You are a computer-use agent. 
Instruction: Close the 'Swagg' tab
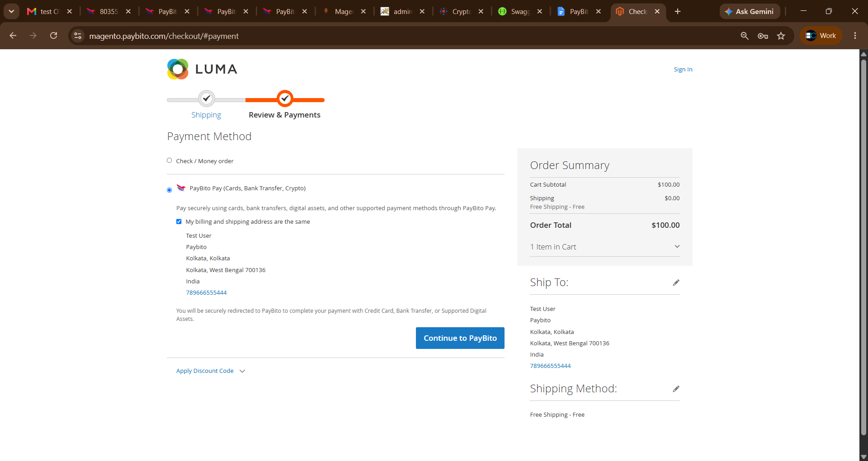click(x=539, y=11)
